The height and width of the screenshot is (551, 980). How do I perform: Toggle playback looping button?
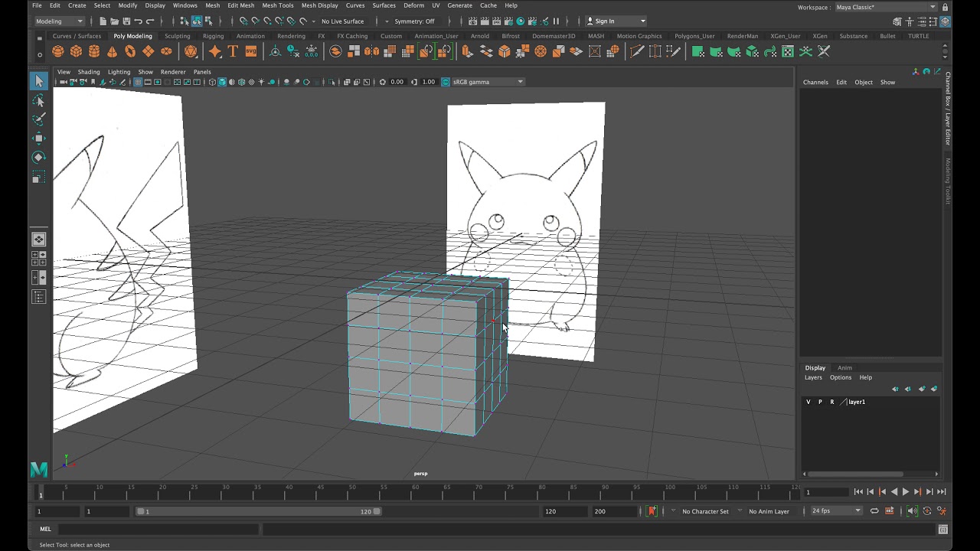874,511
